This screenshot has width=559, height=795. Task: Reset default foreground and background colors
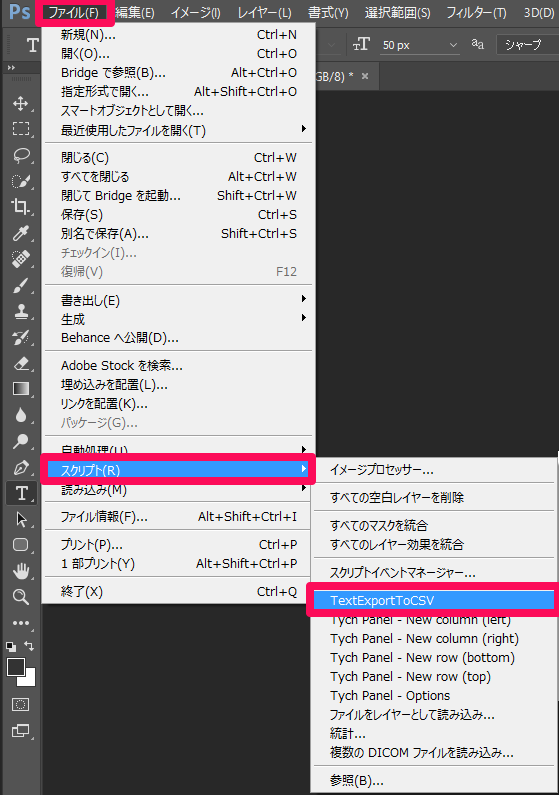[11, 646]
